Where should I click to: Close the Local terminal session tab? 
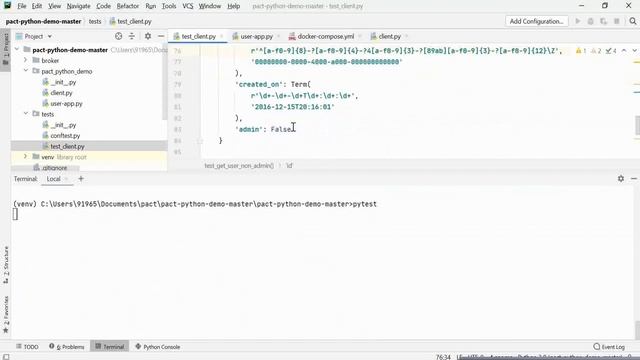[x=67, y=179]
